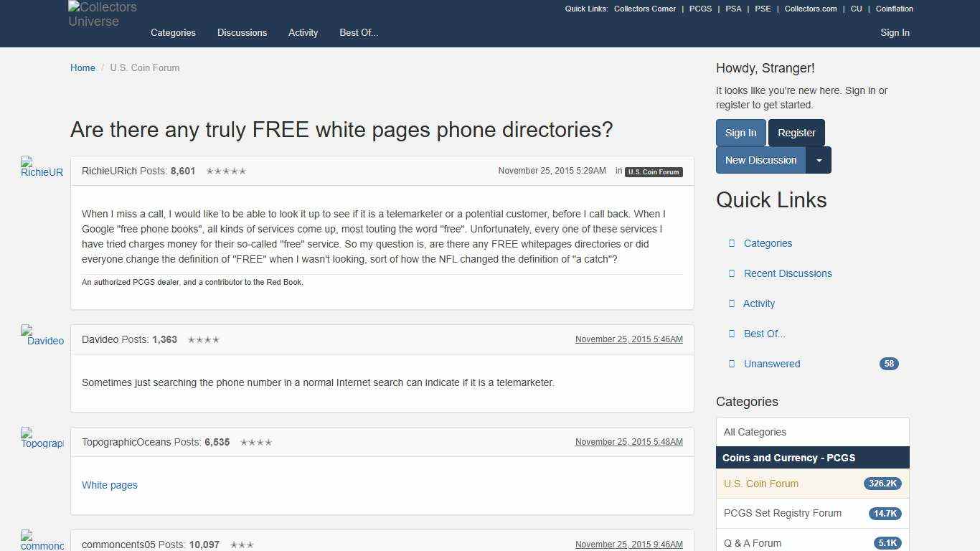The image size is (980, 551).
Task: Click the icon beside Recent Discussions
Action: point(732,273)
